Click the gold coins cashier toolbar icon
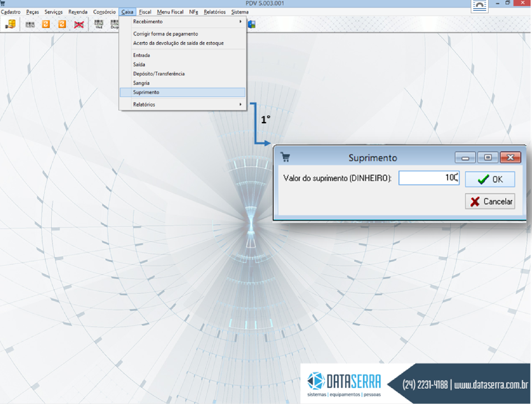Viewport: 532px width, 404px height. point(11,24)
